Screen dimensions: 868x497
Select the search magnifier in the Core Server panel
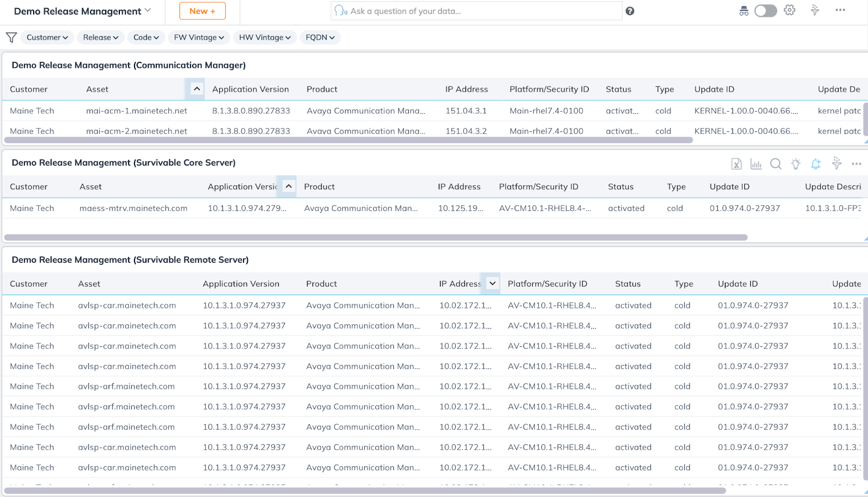click(x=776, y=163)
